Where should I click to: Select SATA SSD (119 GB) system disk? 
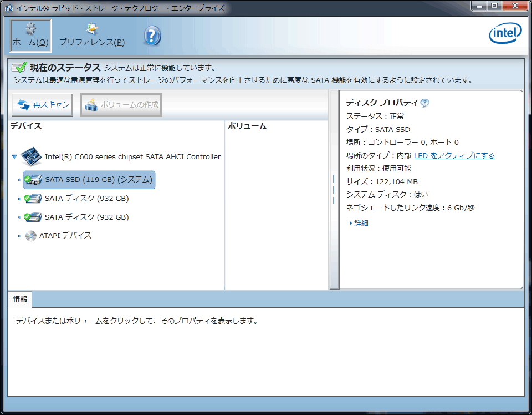89,180
